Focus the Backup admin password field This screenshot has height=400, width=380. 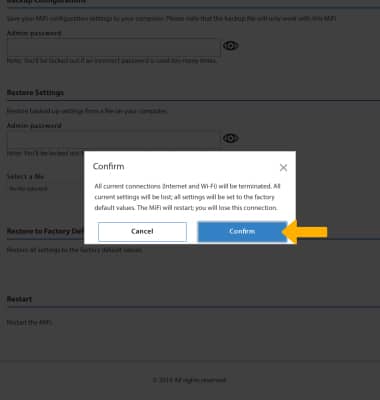pos(114,47)
